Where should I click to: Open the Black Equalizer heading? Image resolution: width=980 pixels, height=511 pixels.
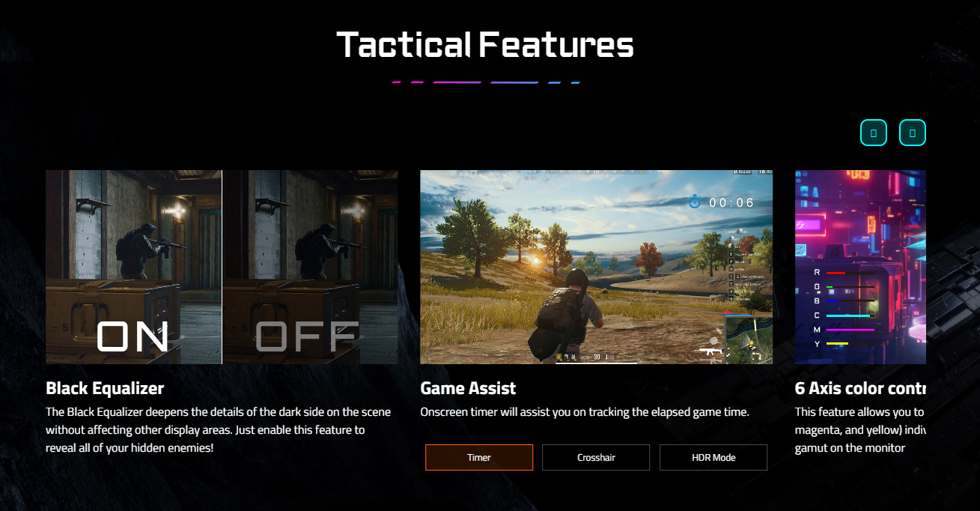coord(105,388)
